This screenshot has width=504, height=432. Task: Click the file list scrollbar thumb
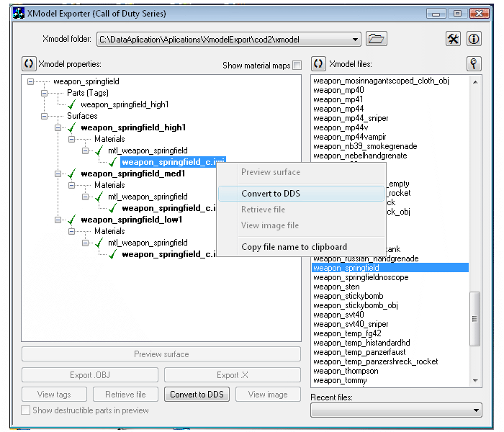tap(474, 319)
